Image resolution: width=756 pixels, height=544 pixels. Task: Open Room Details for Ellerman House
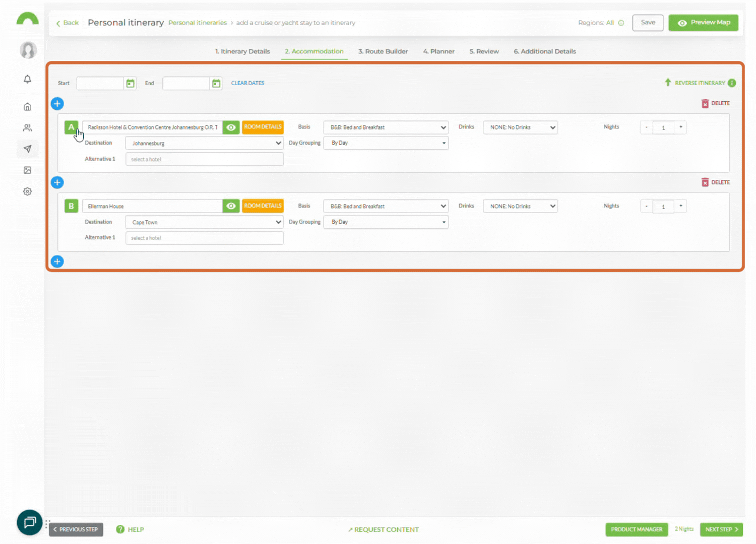(263, 206)
